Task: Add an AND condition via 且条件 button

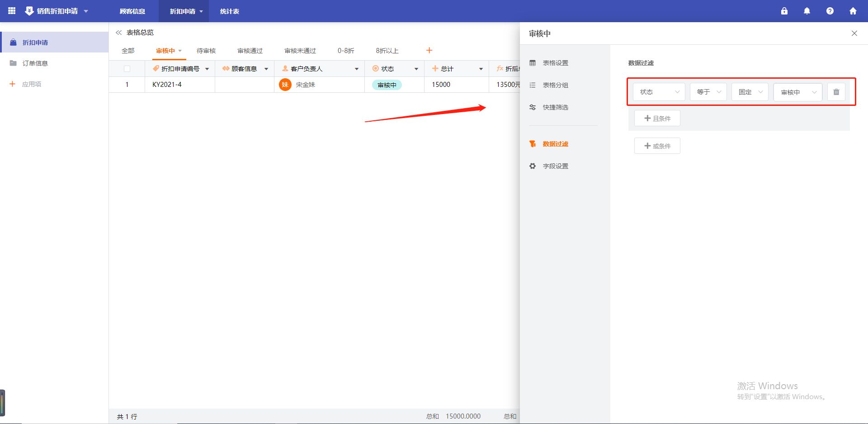Action: (x=657, y=118)
